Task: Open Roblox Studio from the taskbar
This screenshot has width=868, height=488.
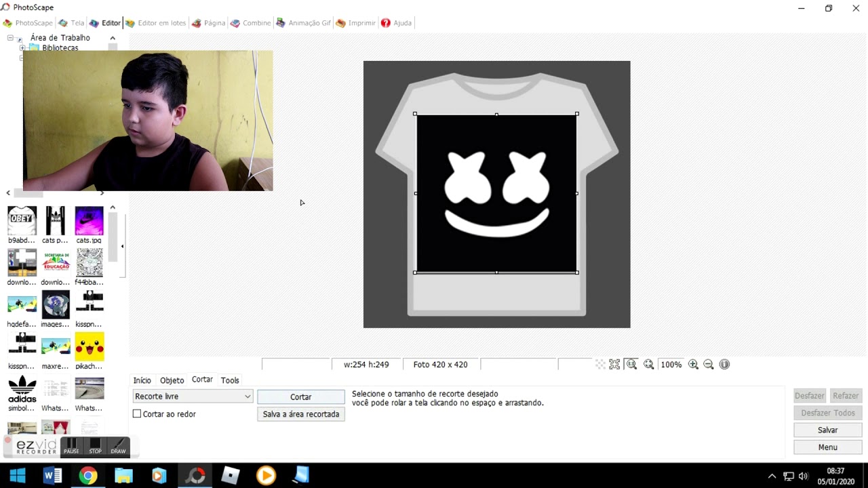Action: click(231, 476)
